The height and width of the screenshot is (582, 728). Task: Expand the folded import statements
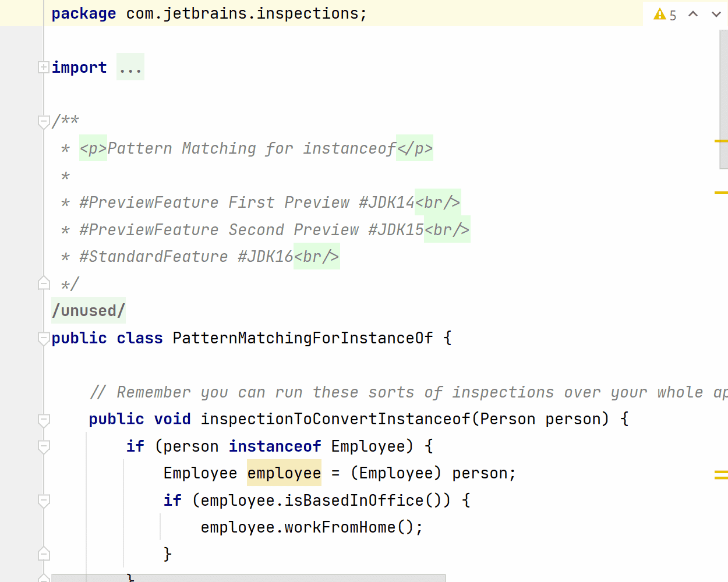44,68
